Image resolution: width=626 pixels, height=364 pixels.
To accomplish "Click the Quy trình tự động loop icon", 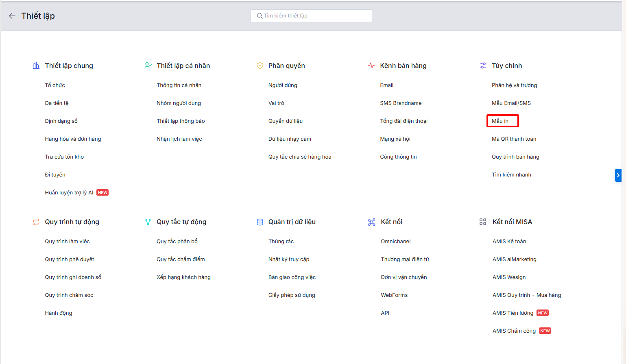I will (36, 222).
